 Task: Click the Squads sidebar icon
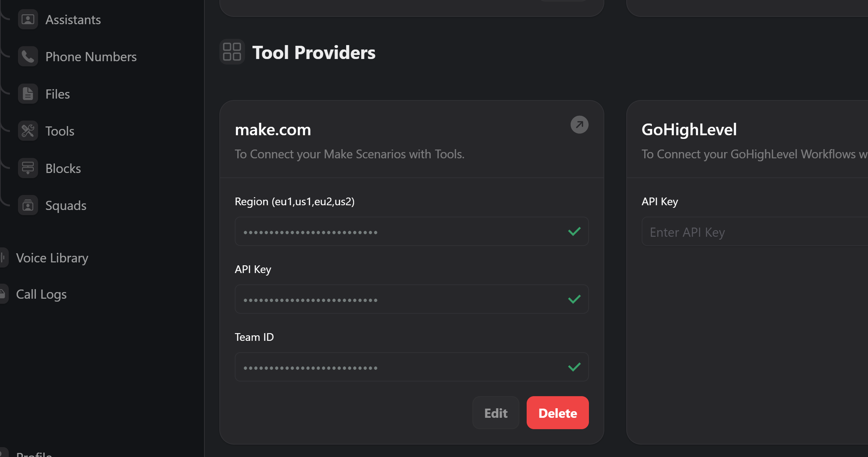pyautogui.click(x=28, y=205)
